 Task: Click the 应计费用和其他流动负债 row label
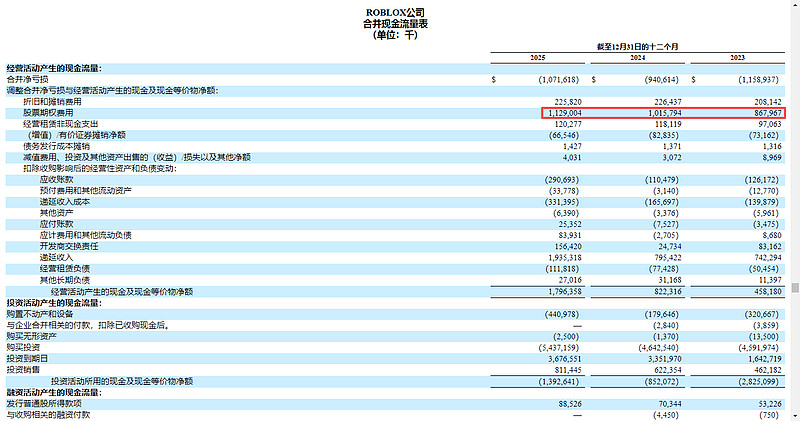85,235
